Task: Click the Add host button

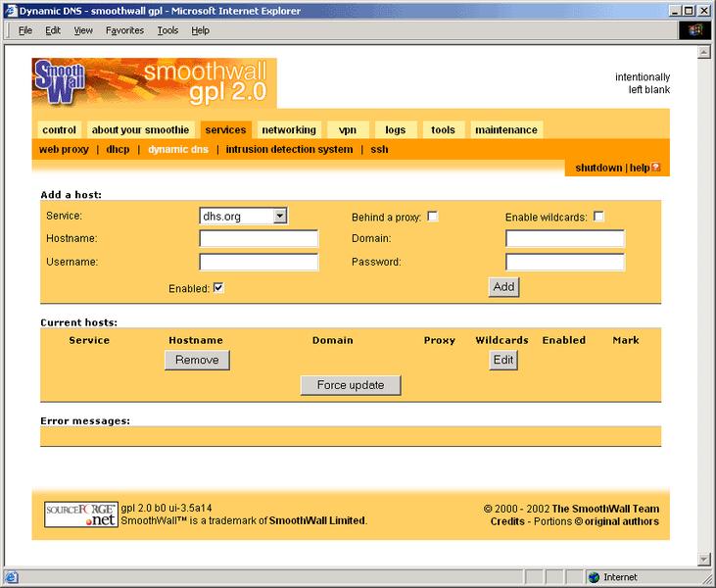Action: (503, 287)
